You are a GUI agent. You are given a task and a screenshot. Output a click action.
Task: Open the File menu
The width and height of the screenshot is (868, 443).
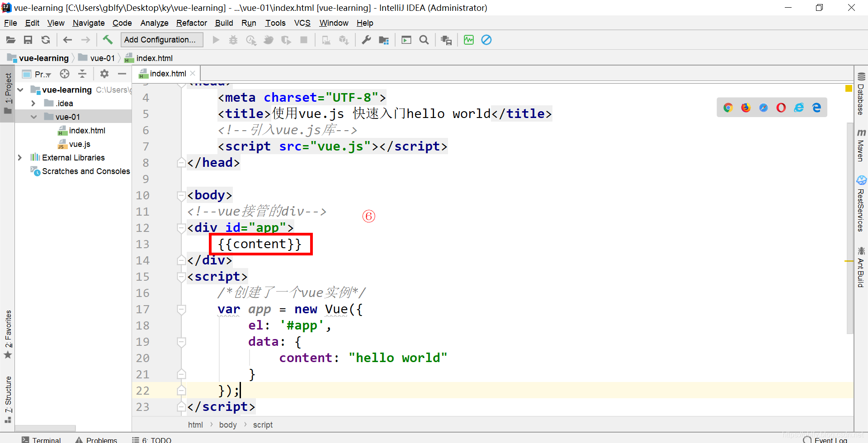(x=10, y=23)
